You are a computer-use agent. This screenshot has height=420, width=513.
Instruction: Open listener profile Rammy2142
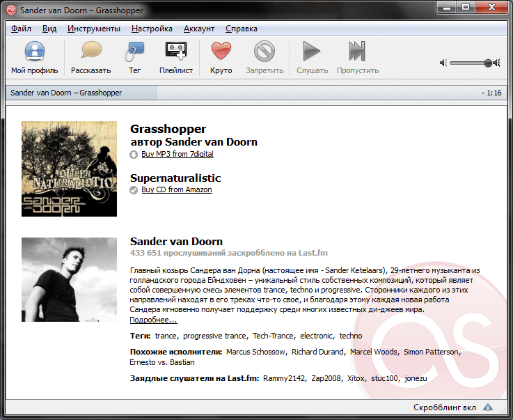(284, 378)
